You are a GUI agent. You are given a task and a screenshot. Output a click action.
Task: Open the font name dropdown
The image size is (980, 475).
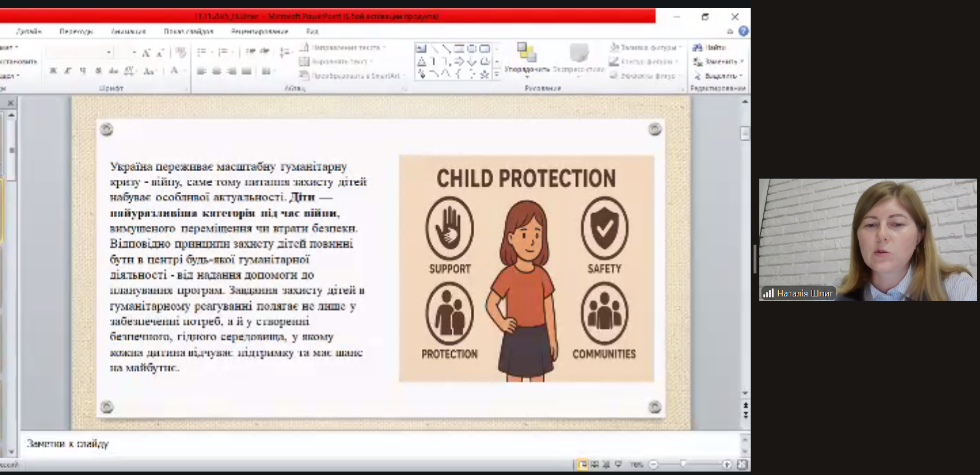click(109, 53)
